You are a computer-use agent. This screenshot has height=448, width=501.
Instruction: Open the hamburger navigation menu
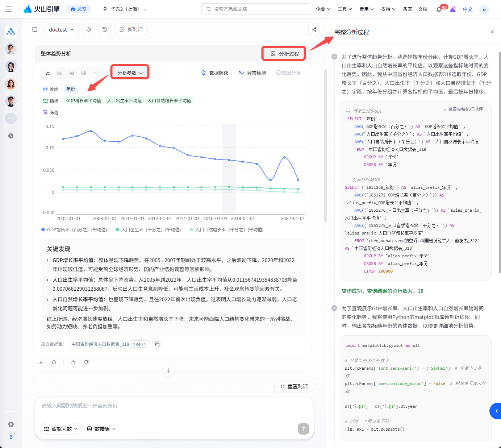point(9,9)
